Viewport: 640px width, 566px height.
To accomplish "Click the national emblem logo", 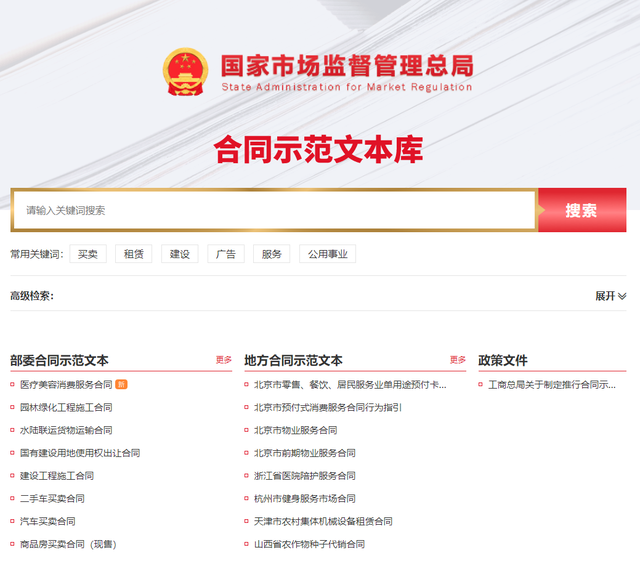I will click(185, 72).
